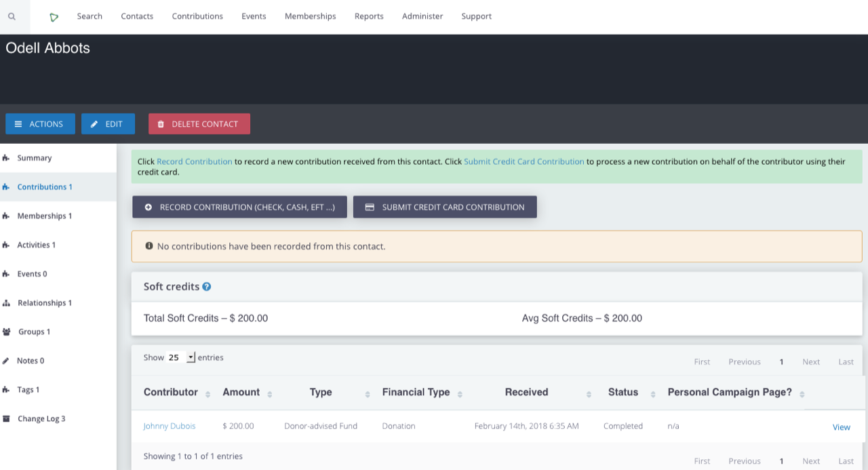This screenshot has height=470, width=868.
Task: Switch to the Events 0 tab
Action: (58, 274)
